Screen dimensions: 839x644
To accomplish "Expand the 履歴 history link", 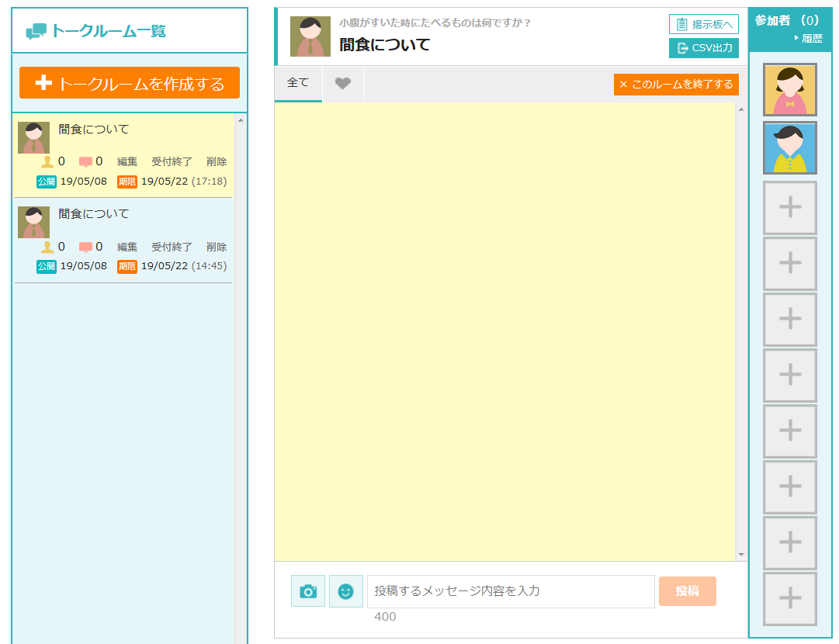I will (811, 38).
